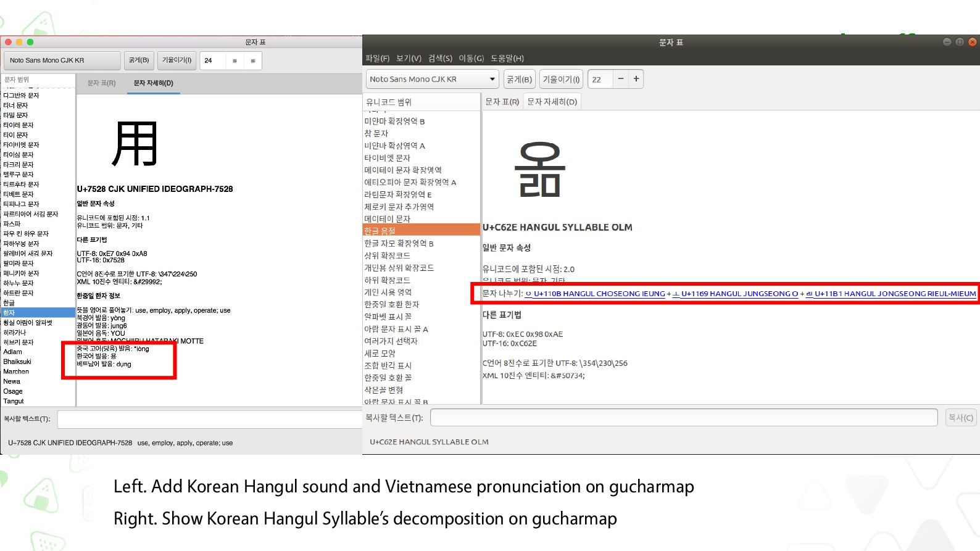Toggle 굵게(B) bold in the left window
The height and width of the screenshot is (551, 980).
pyautogui.click(x=139, y=60)
